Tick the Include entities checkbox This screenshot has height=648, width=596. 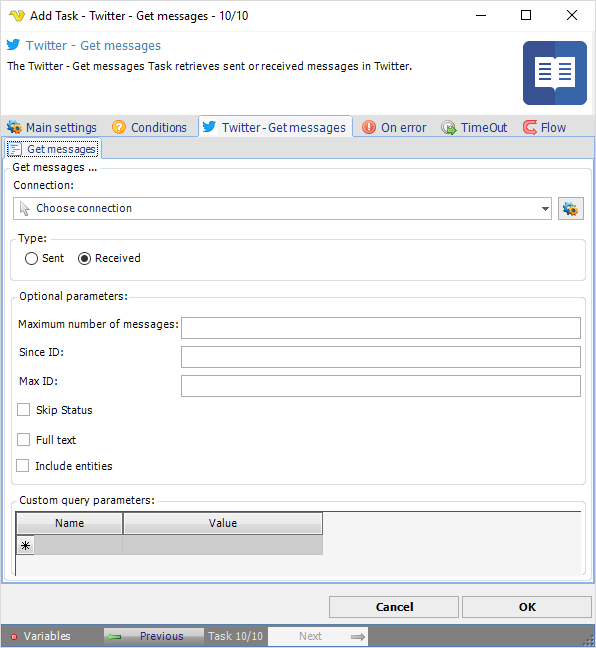[x=23, y=466]
